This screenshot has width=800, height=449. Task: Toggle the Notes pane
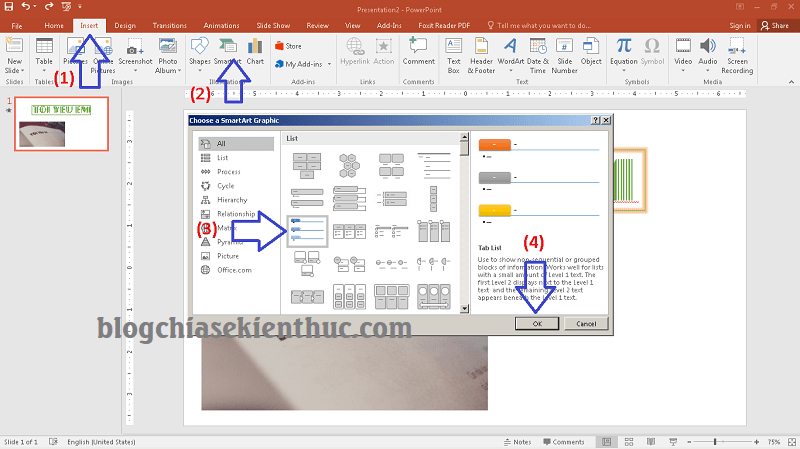click(517, 442)
